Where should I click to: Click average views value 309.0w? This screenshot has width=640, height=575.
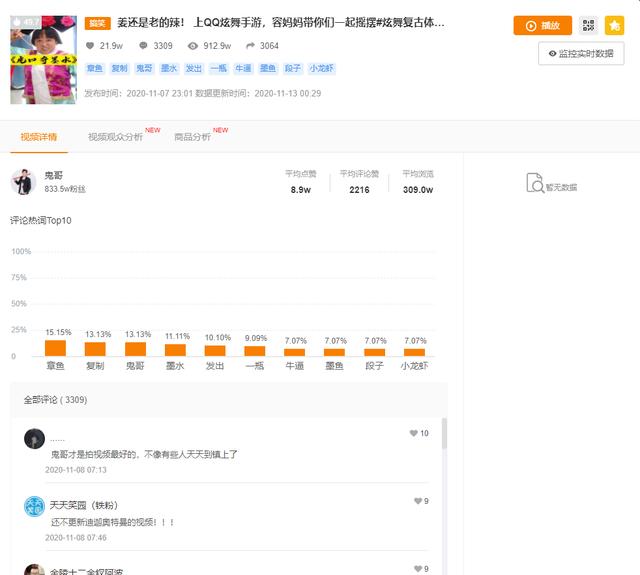[x=418, y=190]
